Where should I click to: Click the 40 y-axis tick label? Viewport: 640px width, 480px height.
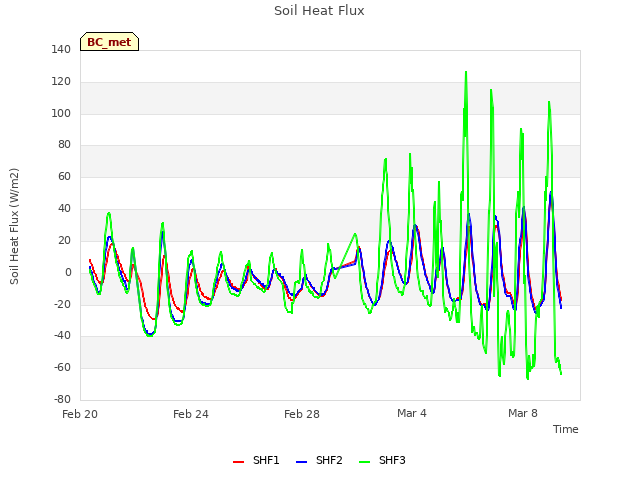64,209
